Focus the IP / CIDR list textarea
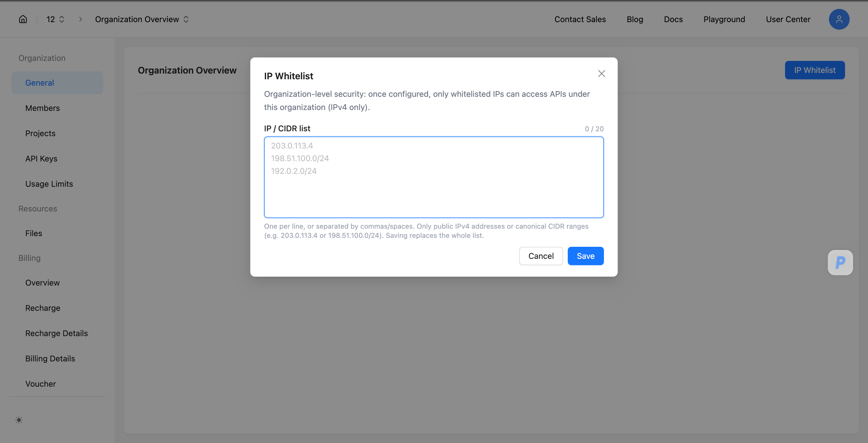Image resolution: width=868 pixels, height=443 pixels. (x=434, y=177)
